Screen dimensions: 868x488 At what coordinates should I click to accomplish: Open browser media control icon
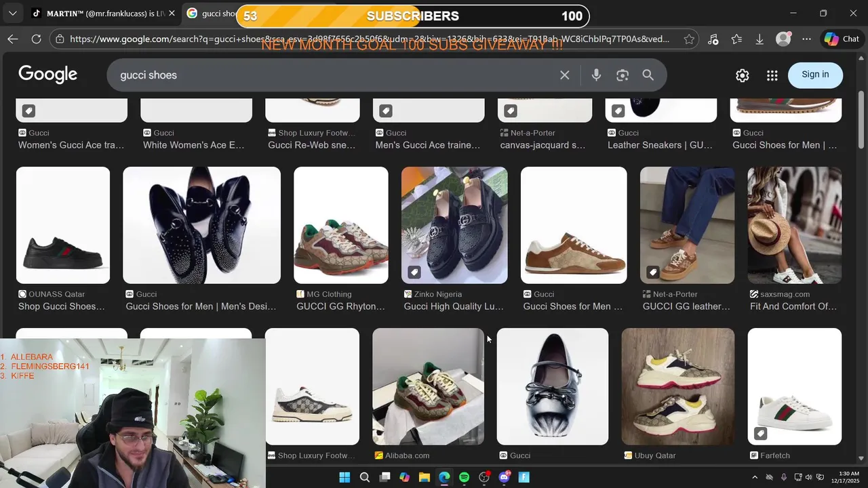[x=713, y=39]
